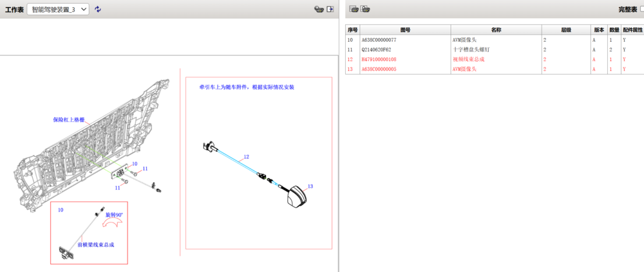Click the 版本 column header

click(x=599, y=30)
